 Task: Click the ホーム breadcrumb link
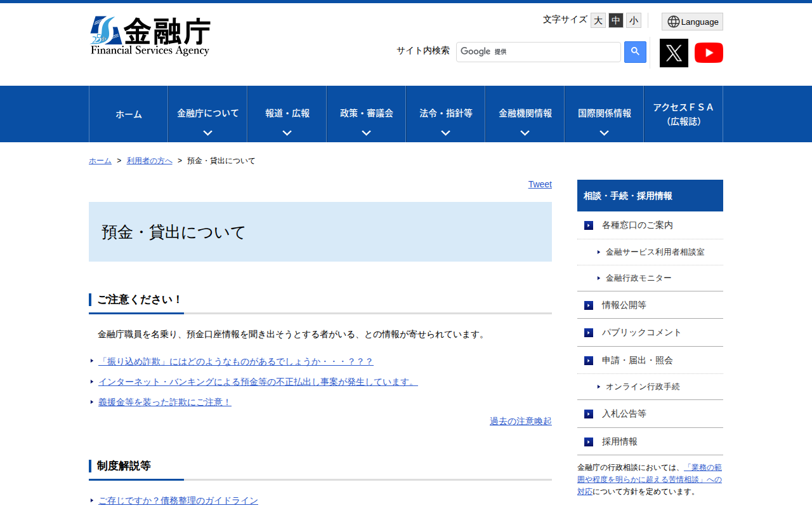[100, 161]
